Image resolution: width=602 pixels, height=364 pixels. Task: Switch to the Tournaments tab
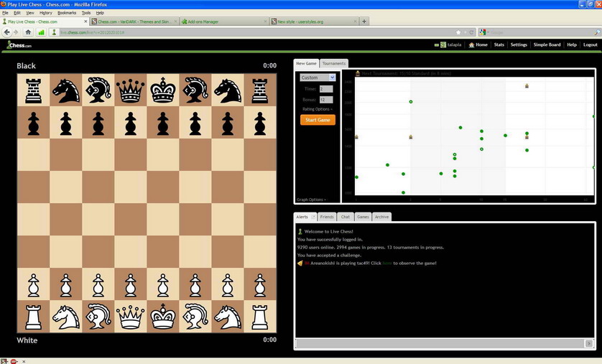click(333, 63)
